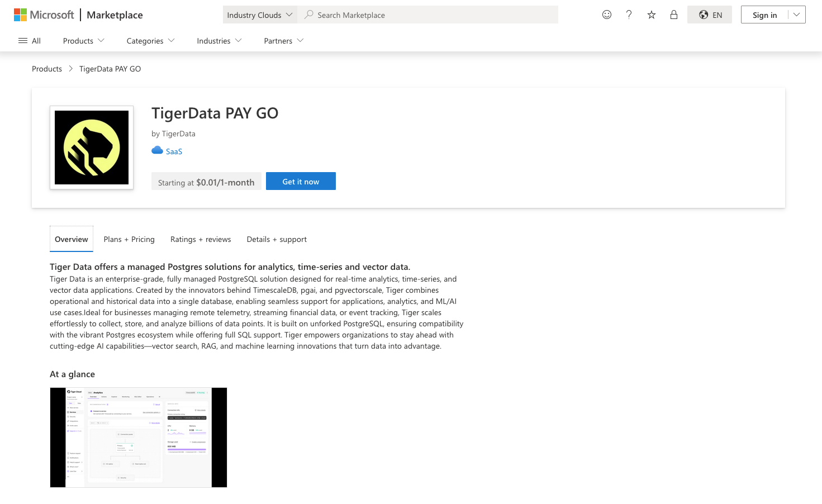This screenshot has height=504, width=822.
Task: Click the Get it now button
Action: point(301,181)
